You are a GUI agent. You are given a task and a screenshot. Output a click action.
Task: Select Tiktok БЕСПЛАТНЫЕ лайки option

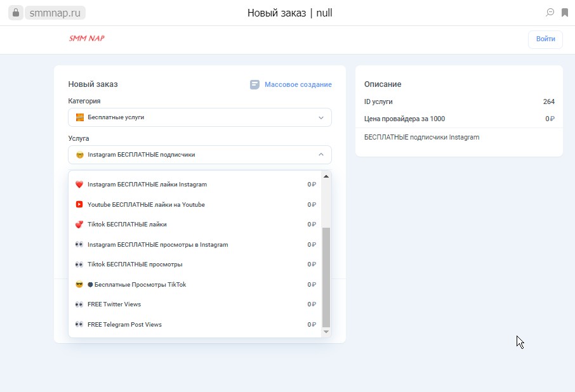click(x=196, y=224)
